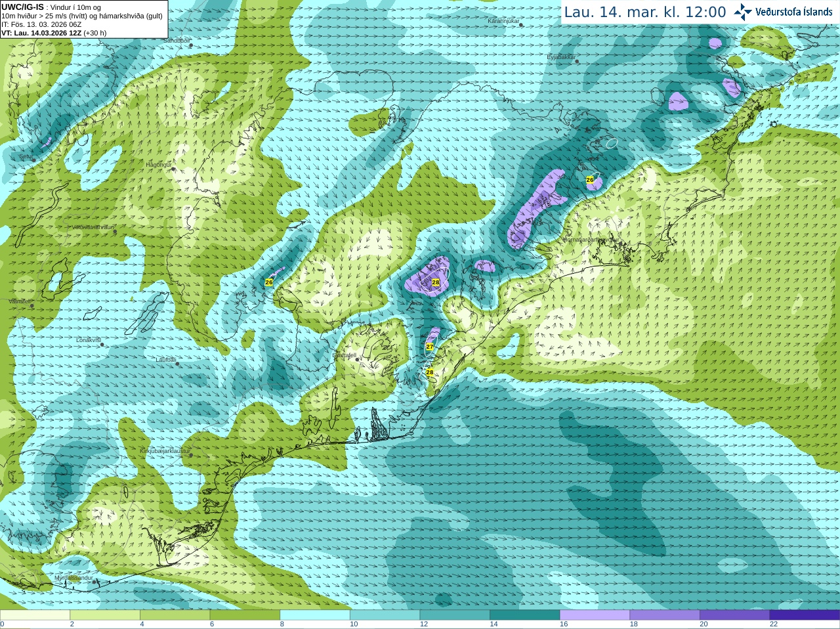Click the yellow 27 gust marker
The height and width of the screenshot is (629, 840).
[430, 347]
